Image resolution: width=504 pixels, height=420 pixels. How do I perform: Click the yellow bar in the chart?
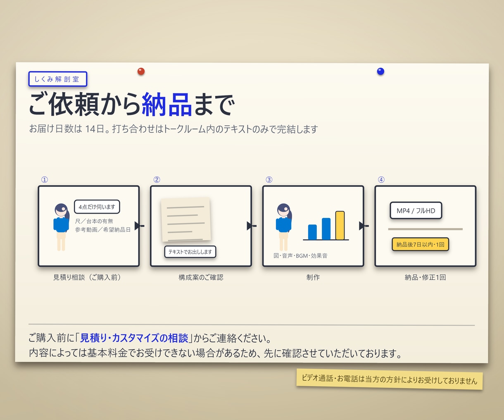tap(340, 225)
